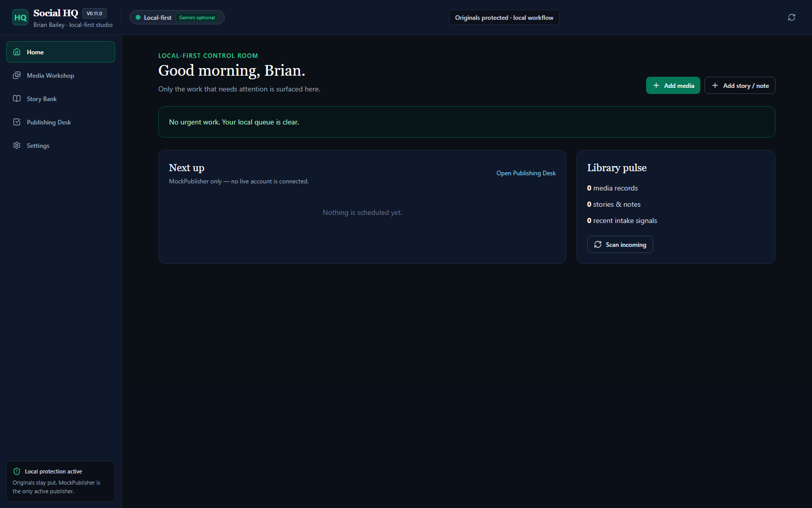Open the Home section
812x508 pixels.
[x=60, y=52]
